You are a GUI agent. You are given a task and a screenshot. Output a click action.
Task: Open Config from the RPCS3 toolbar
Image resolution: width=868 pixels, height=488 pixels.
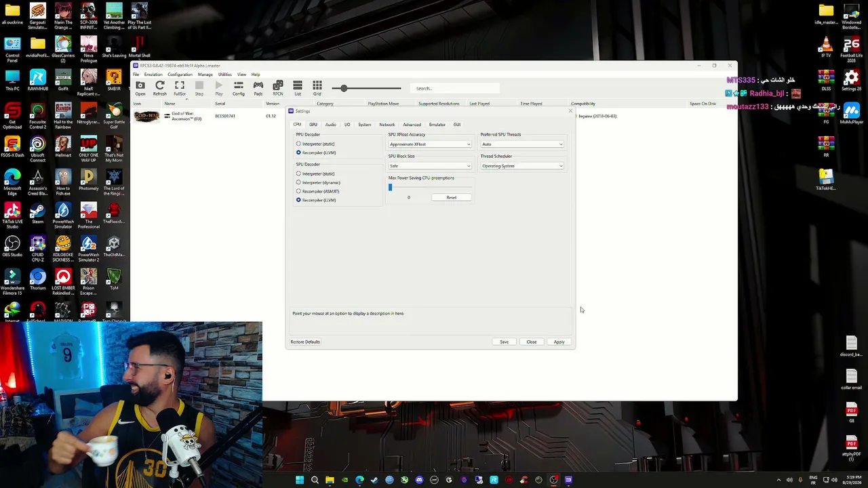239,88
